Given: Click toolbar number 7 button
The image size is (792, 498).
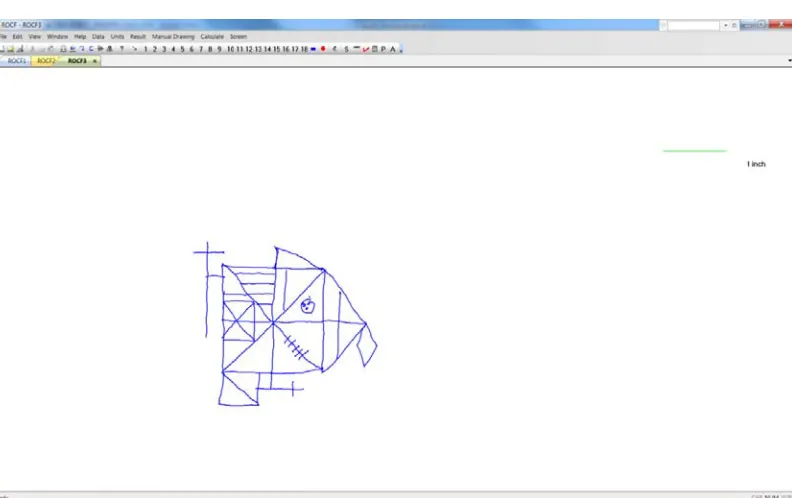Looking at the screenshot, I should (x=201, y=49).
